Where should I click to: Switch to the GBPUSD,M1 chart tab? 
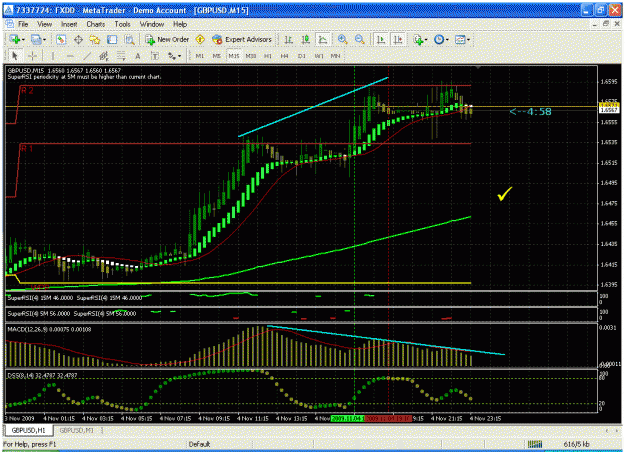77,430
